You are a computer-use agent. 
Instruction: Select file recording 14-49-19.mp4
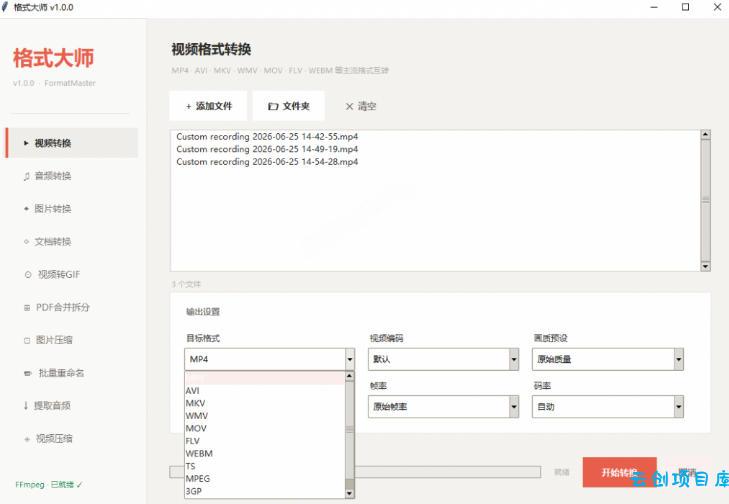(x=267, y=149)
